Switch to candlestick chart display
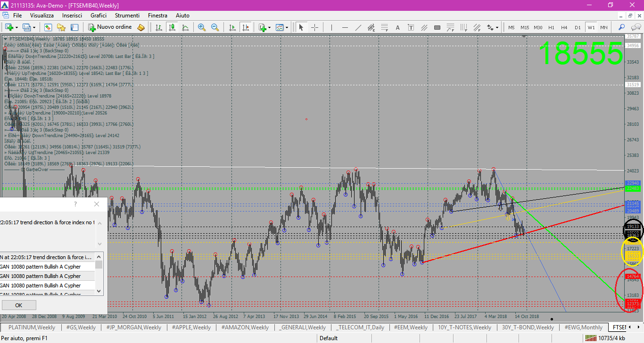The height and width of the screenshot is (343, 644). [172, 27]
